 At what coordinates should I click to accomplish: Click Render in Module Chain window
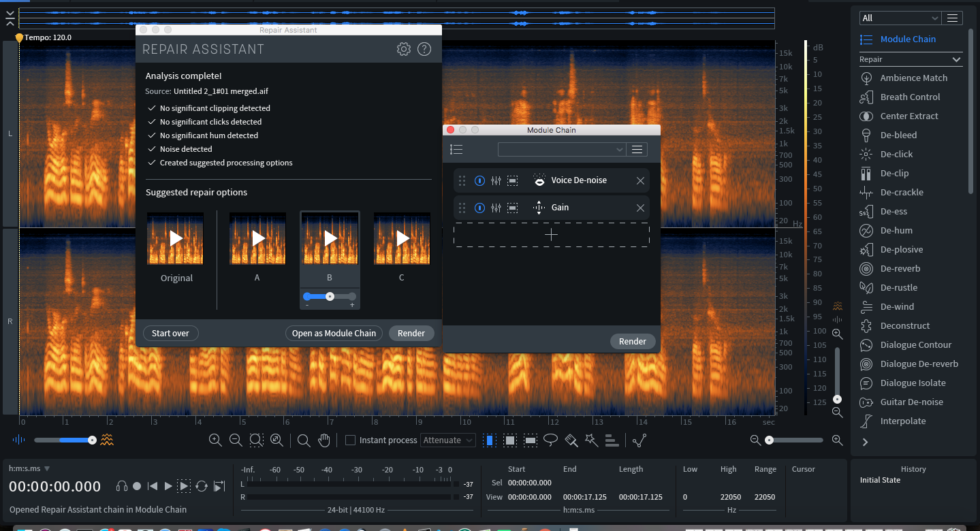pos(633,341)
